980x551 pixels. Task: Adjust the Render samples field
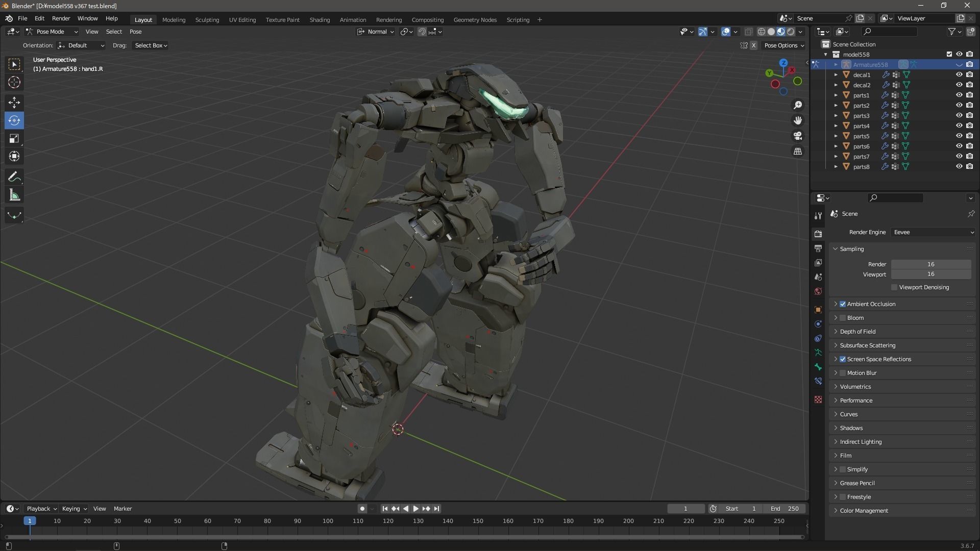pyautogui.click(x=931, y=264)
